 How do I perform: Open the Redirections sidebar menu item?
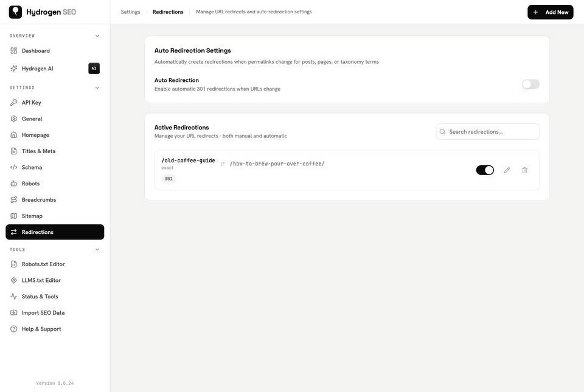(55, 232)
